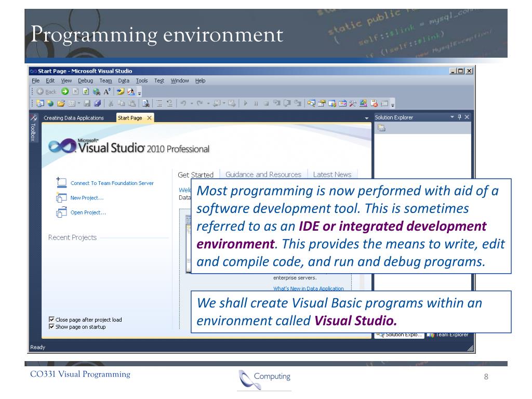Viewport: 532px width, 399px height.
Task: Click the Open Project... link
Action: (x=88, y=212)
